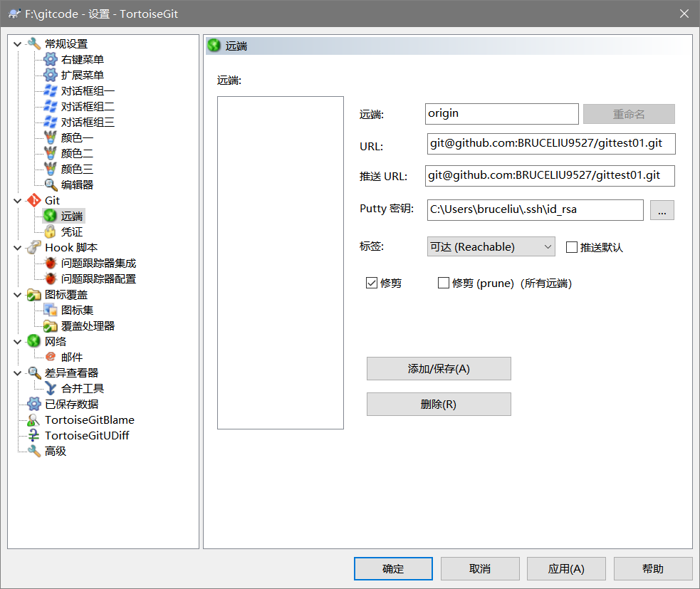Collapse the 网络 tree node

pyautogui.click(x=17, y=342)
